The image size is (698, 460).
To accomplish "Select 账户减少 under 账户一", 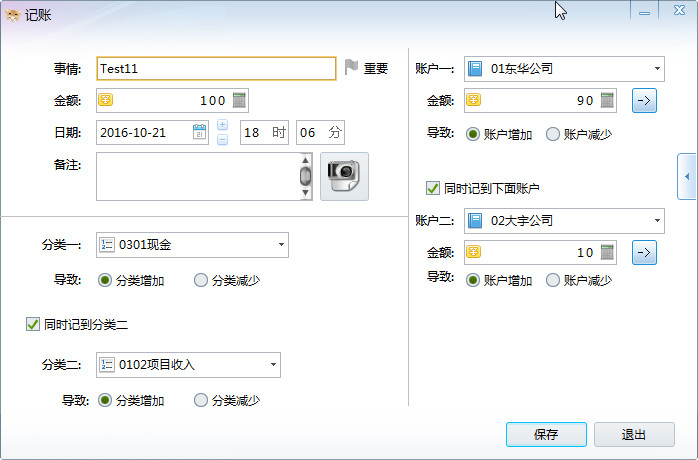I will 552,134.
